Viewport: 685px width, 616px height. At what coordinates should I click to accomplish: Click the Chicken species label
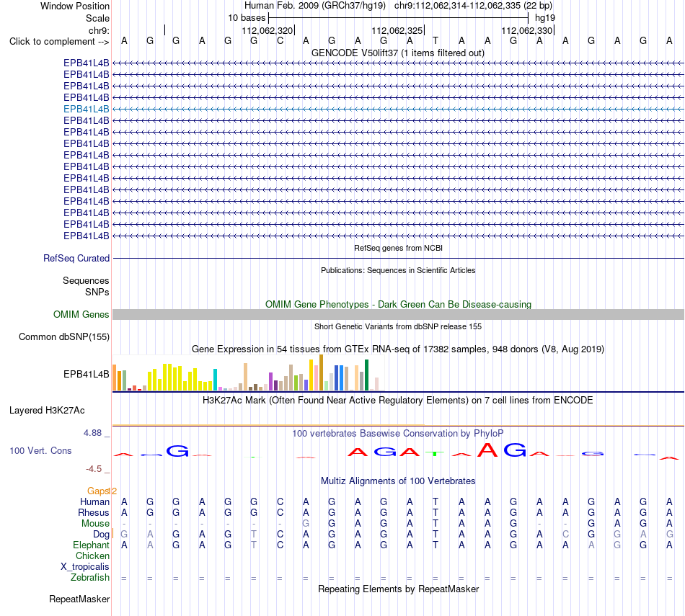92,555
